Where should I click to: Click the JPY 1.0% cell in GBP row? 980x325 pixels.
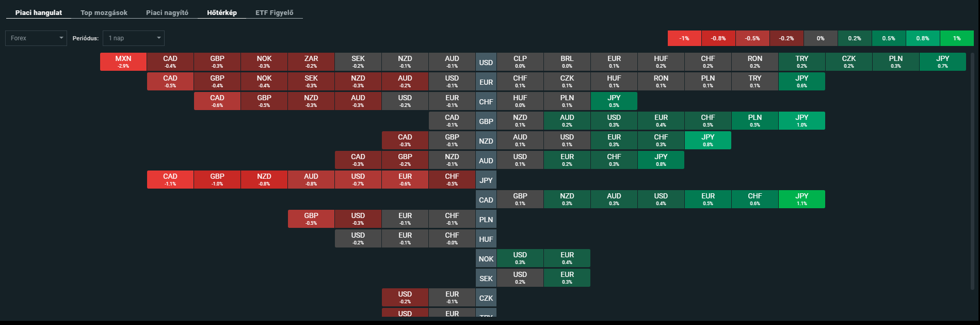pyautogui.click(x=801, y=121)
